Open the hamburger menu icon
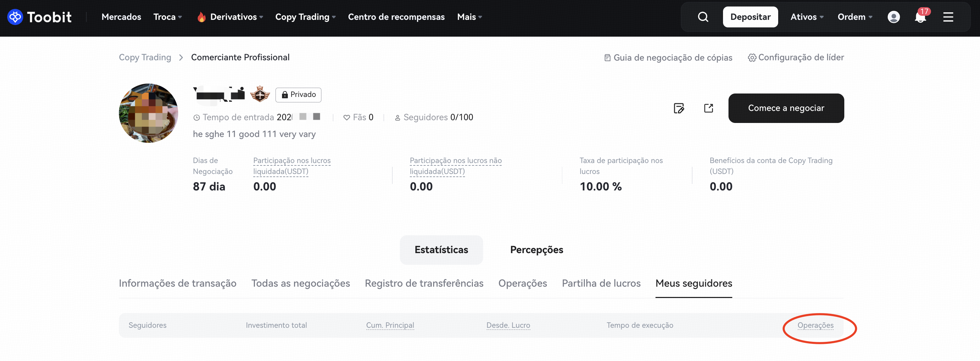This screenshot has width=980, height=361. click(x=948, y=17)
